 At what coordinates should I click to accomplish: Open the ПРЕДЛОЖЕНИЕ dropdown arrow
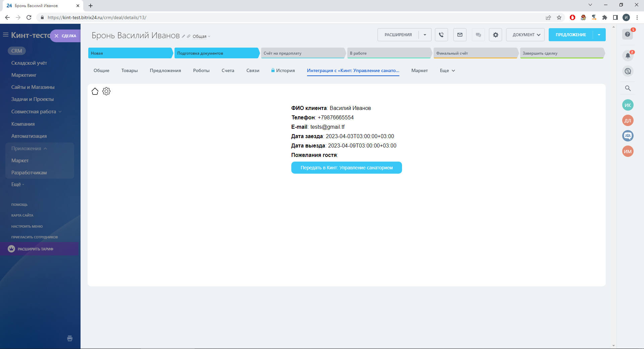click(599, 35)
